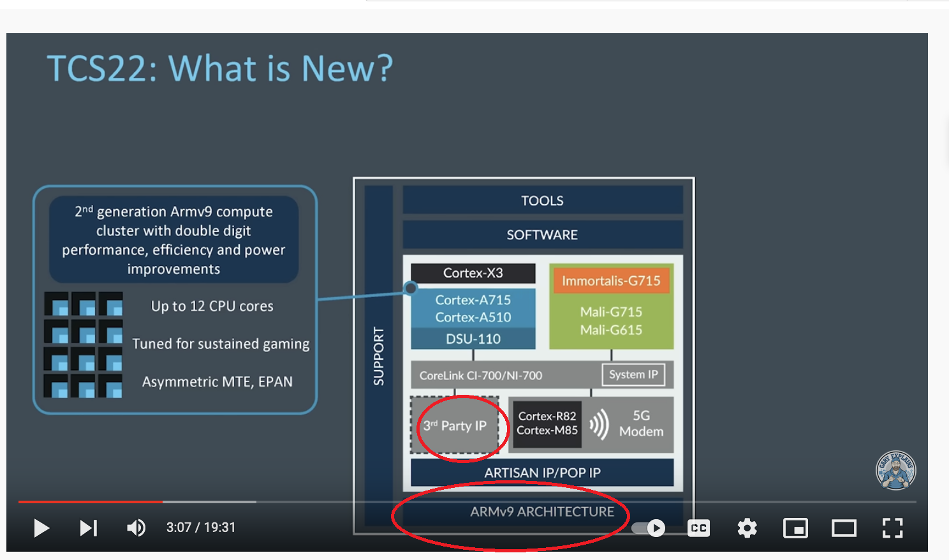Screen dimensions: 949x560
Task: Click the 5G Modem wireless signal icon
Action: point(599,424)
